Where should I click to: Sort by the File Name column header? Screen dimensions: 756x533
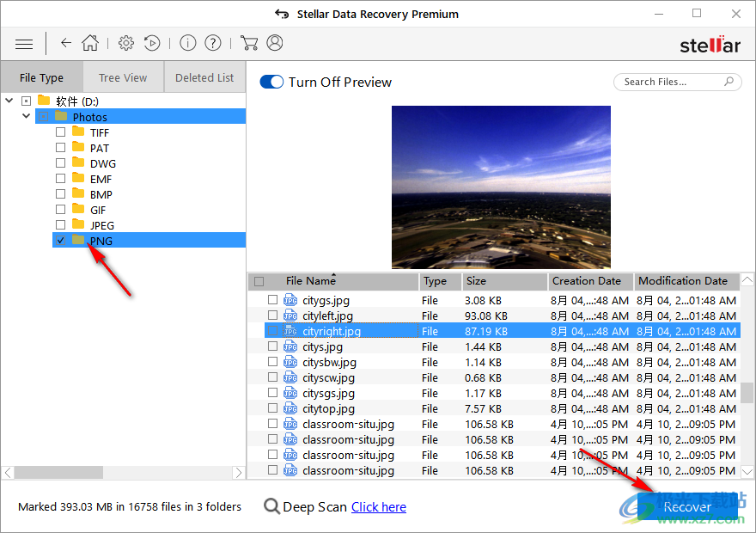[x=333, y=281]
